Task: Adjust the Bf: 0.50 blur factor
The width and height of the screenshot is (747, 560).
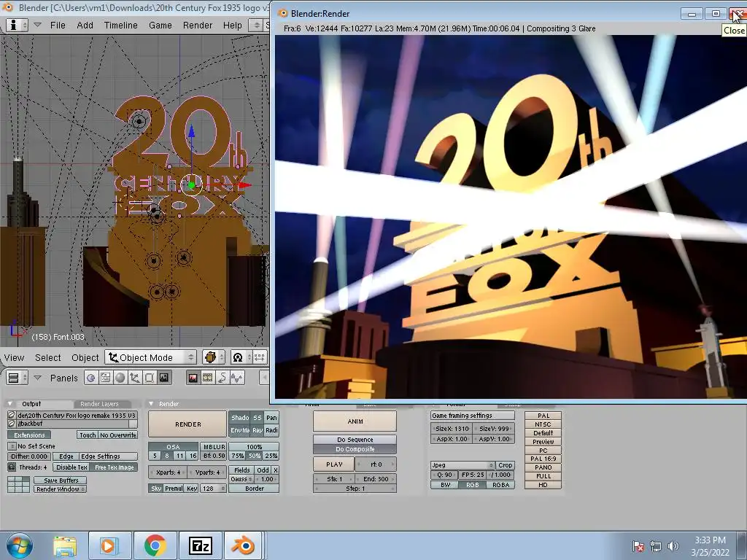Action: 214,456
